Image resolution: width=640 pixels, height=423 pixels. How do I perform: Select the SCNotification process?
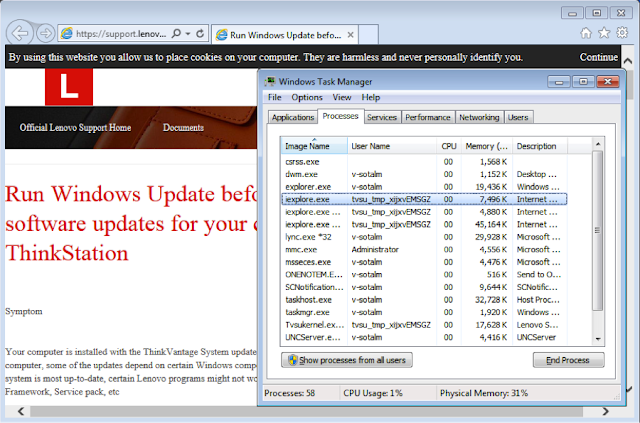coord(424,287)
